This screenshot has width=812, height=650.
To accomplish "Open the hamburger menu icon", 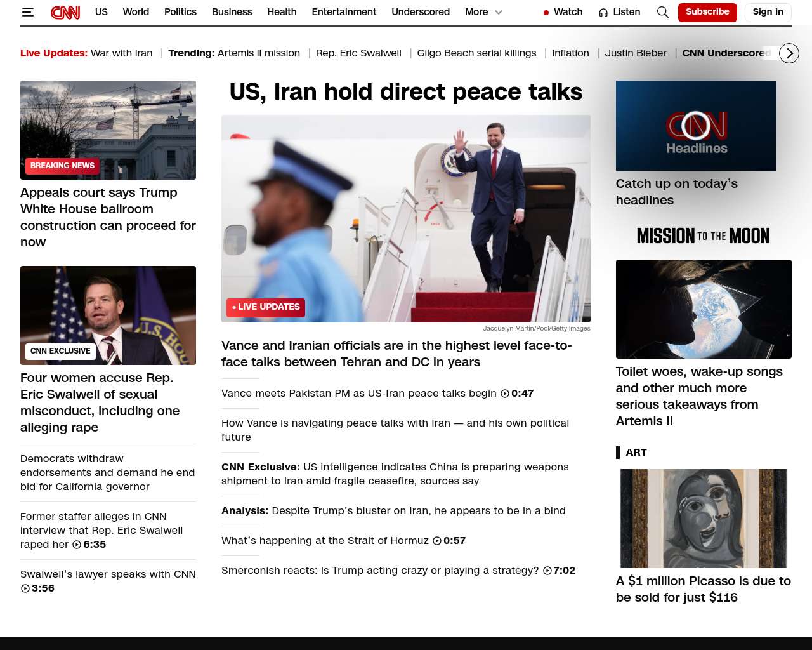I will (27, 12).
